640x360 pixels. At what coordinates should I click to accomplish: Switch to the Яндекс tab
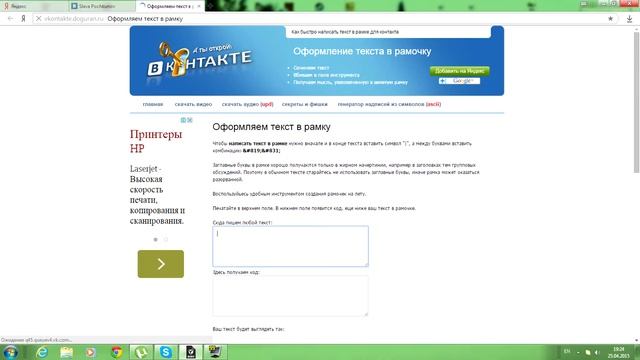[x=34, y=6]
